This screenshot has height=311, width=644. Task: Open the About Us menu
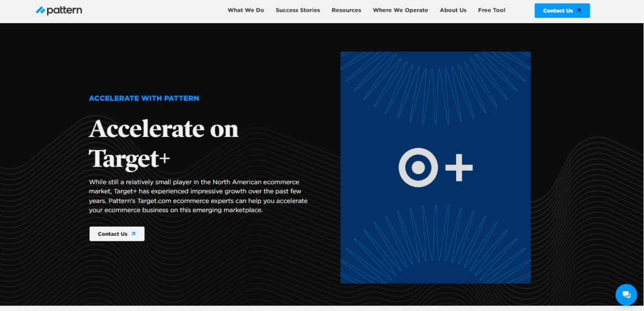click(453, 10)
